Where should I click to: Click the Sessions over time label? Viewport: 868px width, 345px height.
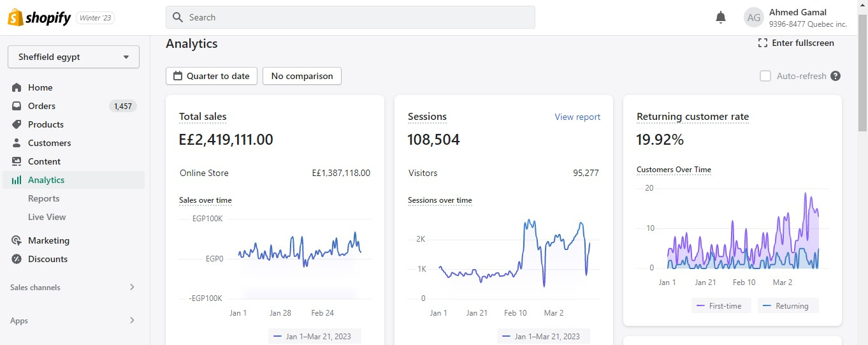tap(440, 200)
